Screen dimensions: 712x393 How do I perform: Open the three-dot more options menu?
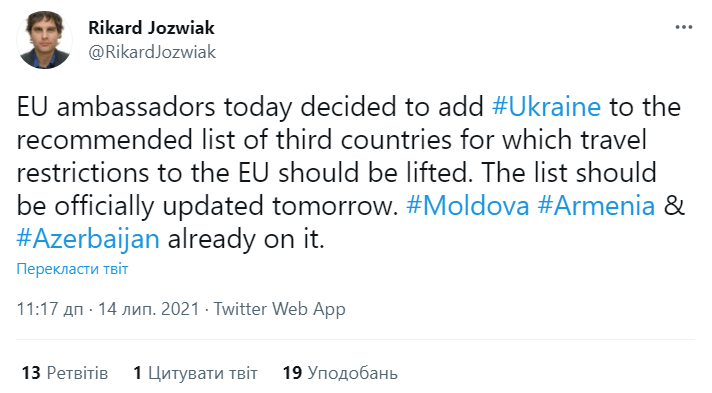(683, 27)
